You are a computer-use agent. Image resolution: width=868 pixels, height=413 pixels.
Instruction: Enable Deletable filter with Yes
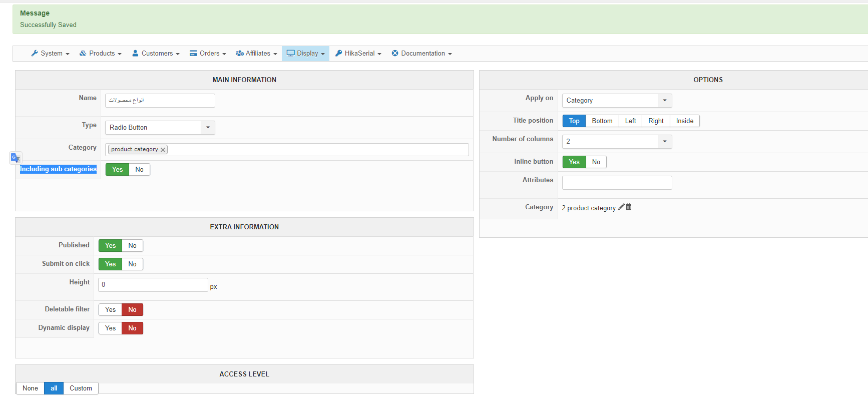[x=110, y=309]
